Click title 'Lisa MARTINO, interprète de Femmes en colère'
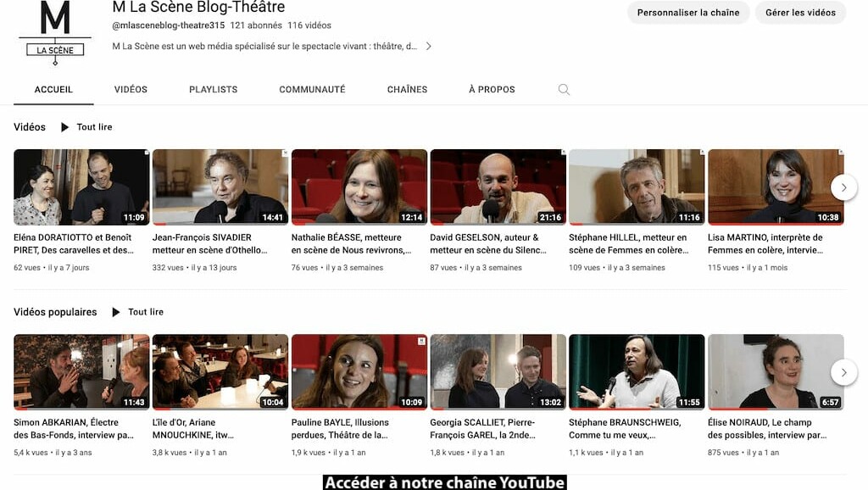 tap(765, 244)
